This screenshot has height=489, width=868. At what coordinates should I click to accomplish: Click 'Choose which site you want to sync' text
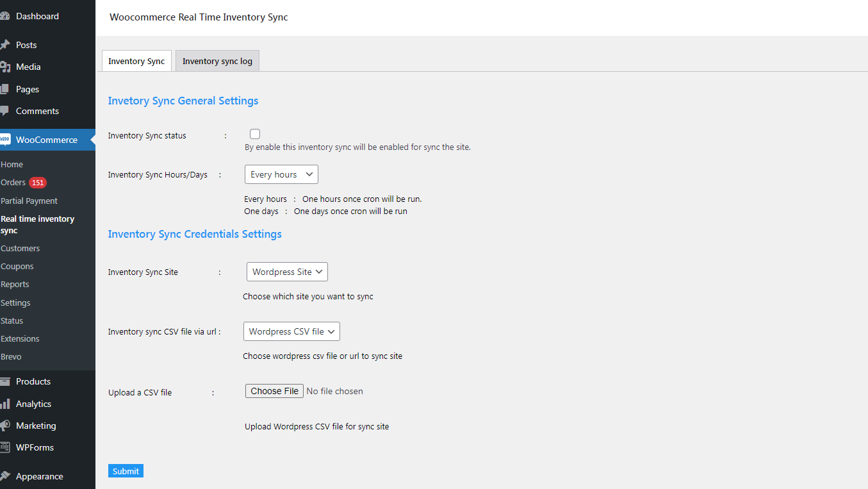pyautogui.click(x=308, y=297)
